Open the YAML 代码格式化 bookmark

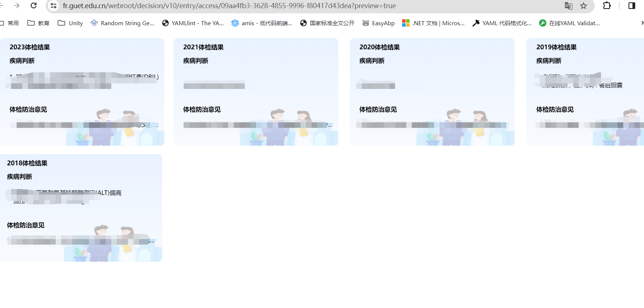click(x=502, y=23)
